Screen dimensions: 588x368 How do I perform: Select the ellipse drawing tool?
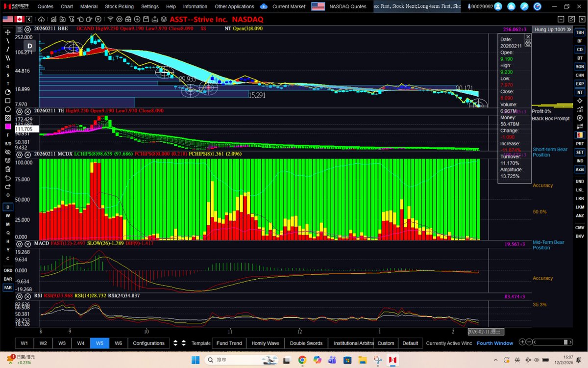(8, 109)
